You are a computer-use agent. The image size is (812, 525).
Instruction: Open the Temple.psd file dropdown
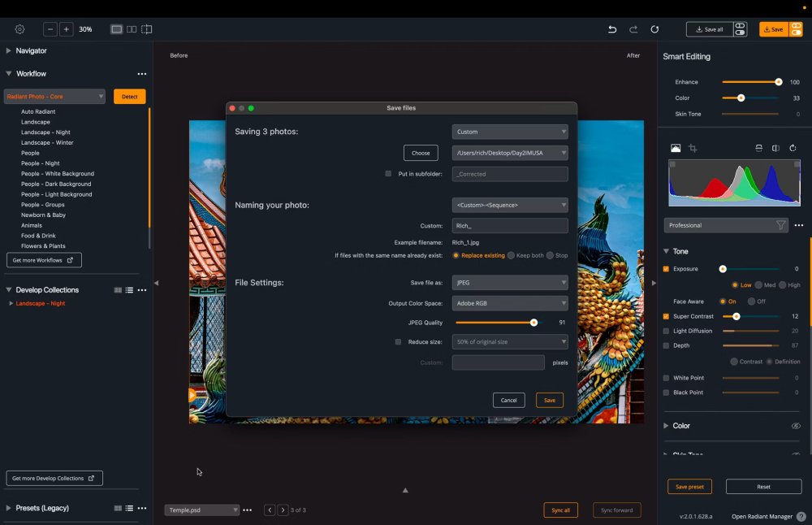tap(202, 510)
